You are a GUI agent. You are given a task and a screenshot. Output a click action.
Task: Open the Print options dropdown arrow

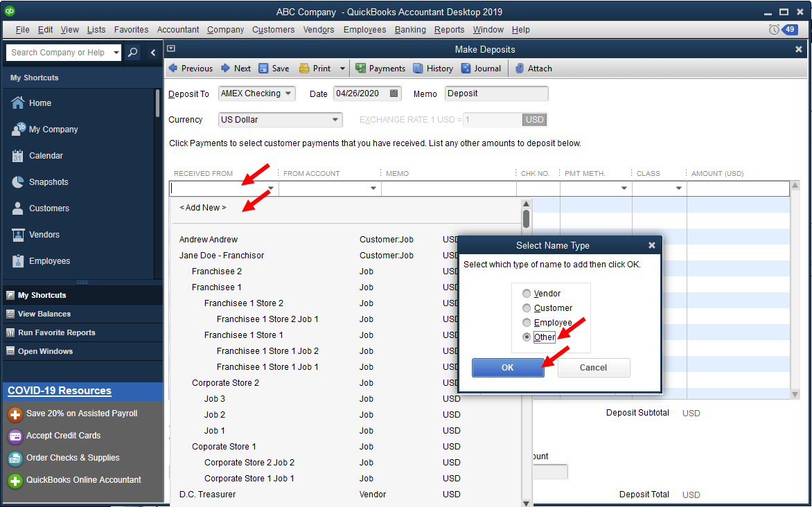tap(342, 69)
